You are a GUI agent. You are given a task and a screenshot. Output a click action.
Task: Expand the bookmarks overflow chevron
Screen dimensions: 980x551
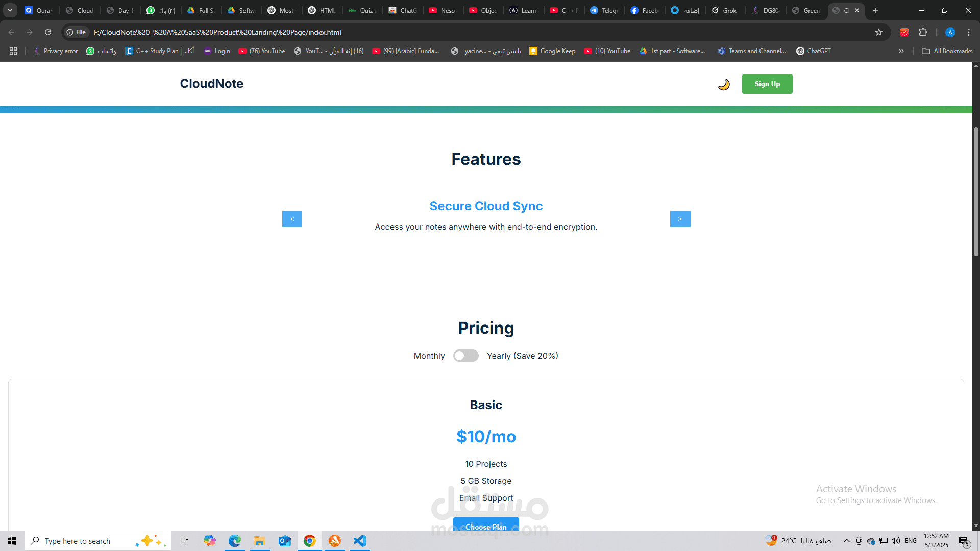901,51
